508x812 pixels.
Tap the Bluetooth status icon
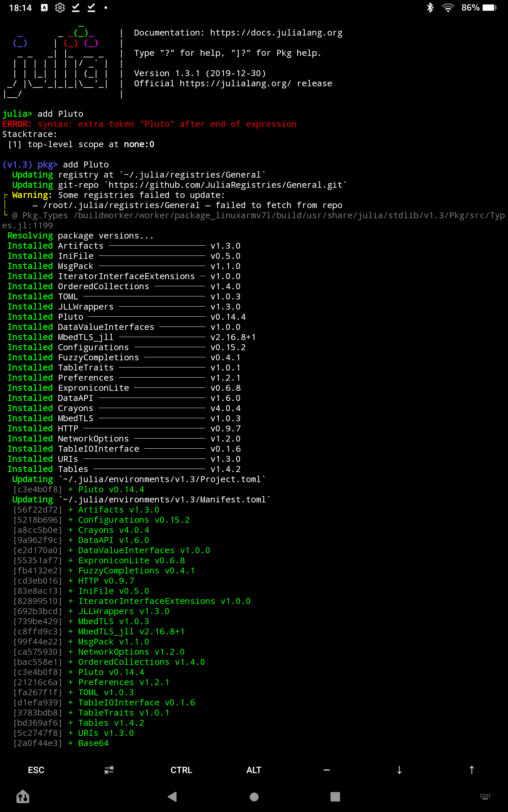click(430, 8)
